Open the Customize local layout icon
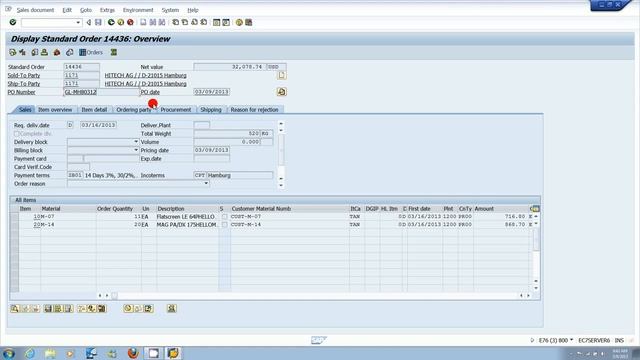The height and width of the screenshot is (360, 640). 248,22
